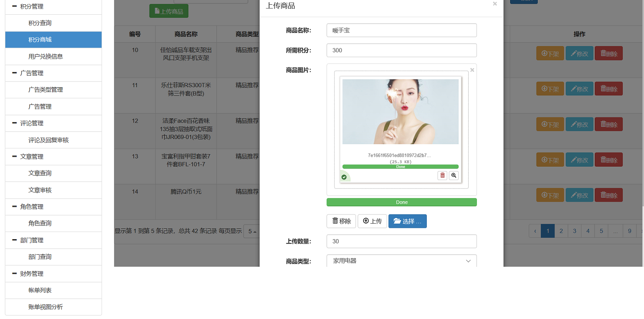This screenshot has height=319, width=644.
Task: Collapse the 财务管理 menu group
Action: pos(15,274)
